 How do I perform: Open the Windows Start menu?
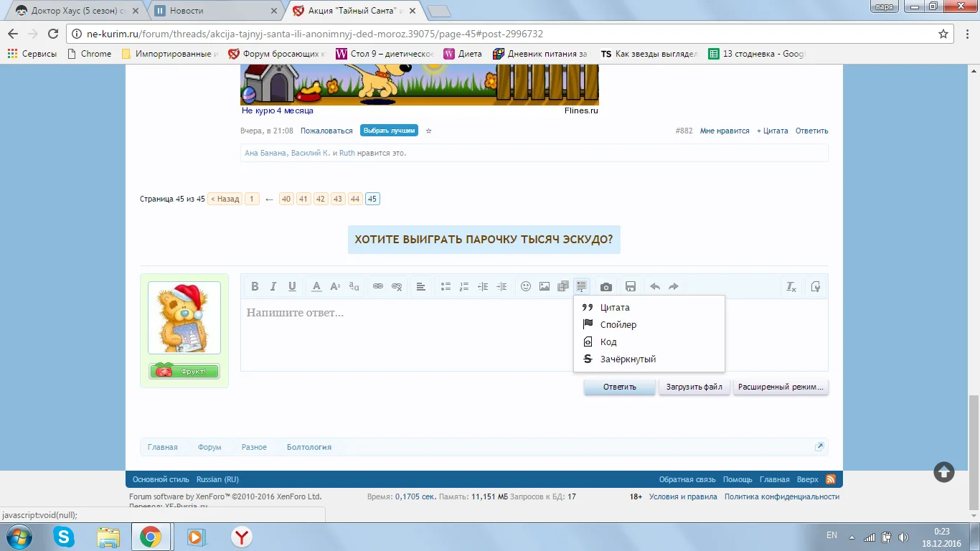[x=17, y=537]
